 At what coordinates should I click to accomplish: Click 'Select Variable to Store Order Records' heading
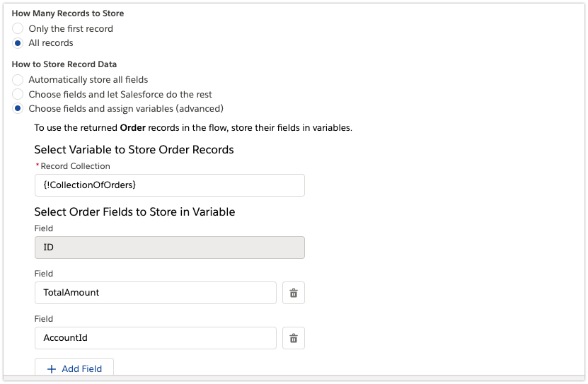[134, 149]
